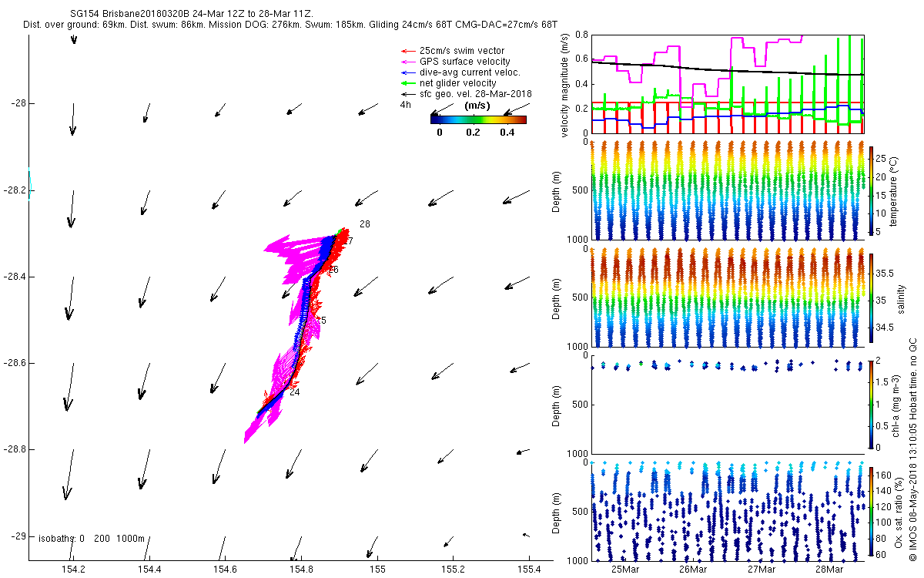
Task: Click the '28Mar' date tick label
Action: click(x=829, y=570)
